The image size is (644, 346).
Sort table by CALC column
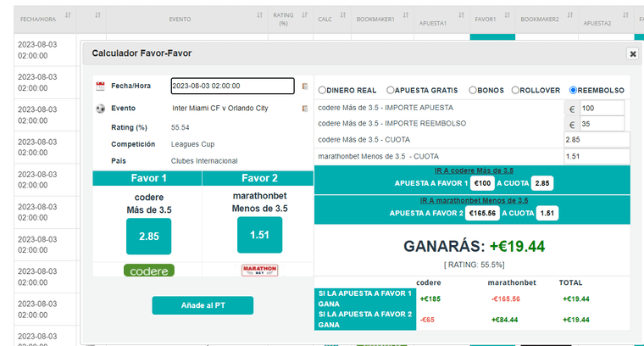click(x=342, y=15)
